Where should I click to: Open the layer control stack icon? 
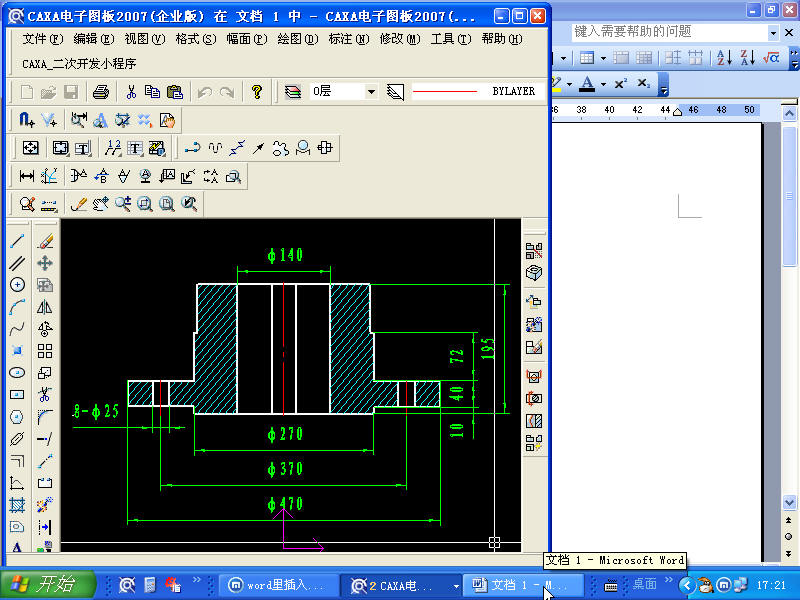tap(292, 92)
